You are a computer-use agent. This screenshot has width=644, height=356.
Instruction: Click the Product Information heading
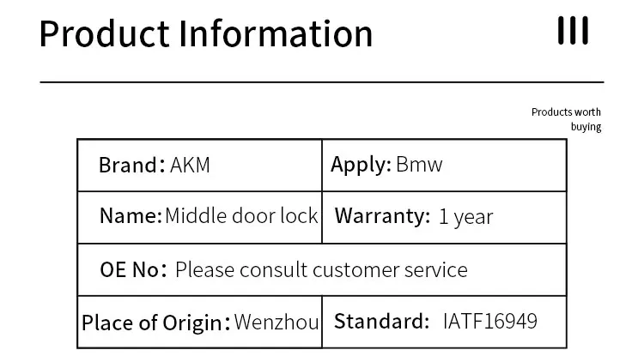[206, 33]
